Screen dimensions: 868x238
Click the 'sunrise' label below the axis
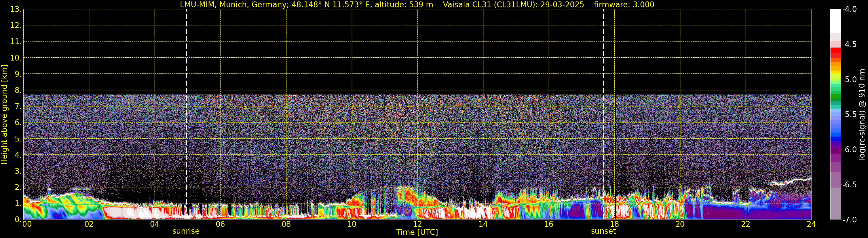pyautogui.click(x=186, y=231)
